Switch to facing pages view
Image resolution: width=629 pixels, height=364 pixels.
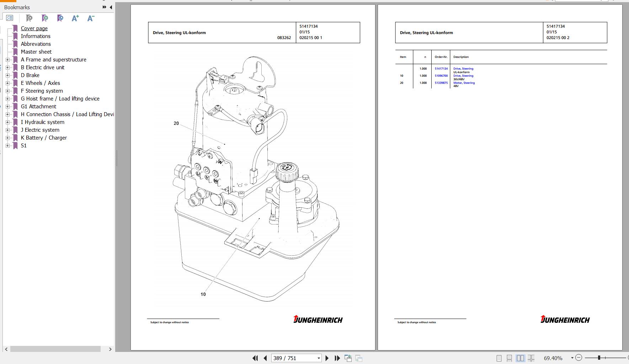click(x=520, y=358)
